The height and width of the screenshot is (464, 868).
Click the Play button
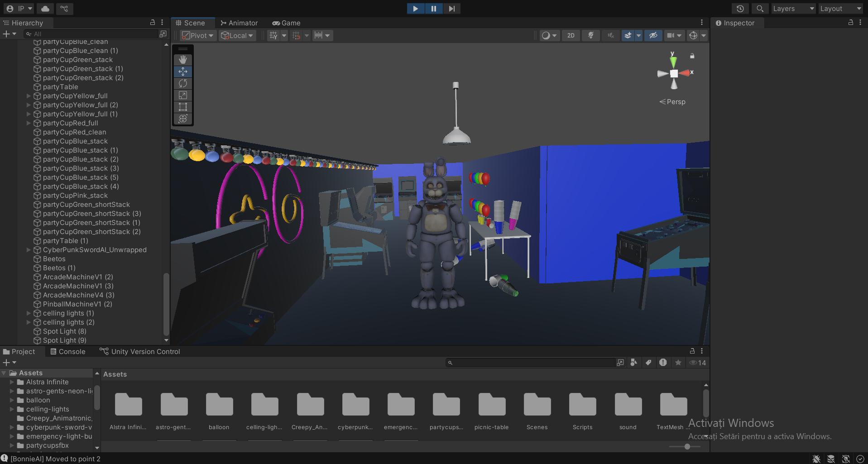415,9
